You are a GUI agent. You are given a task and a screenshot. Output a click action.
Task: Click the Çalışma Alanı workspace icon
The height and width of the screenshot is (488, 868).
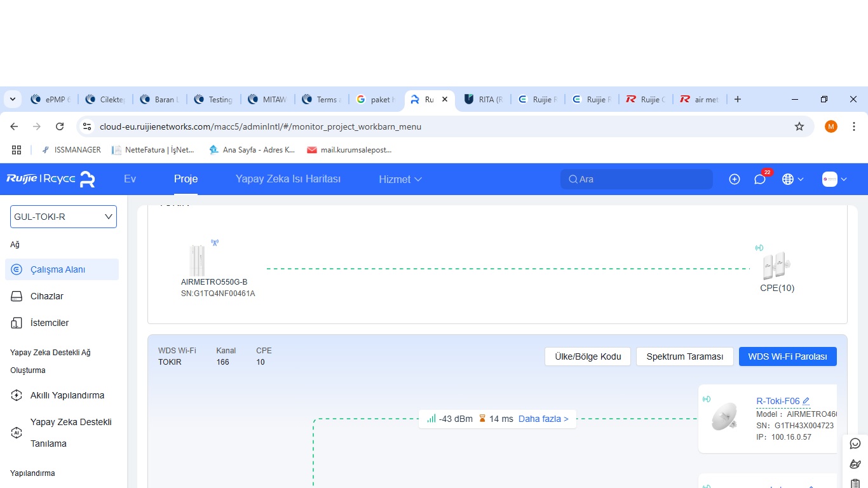pos(17,269)
